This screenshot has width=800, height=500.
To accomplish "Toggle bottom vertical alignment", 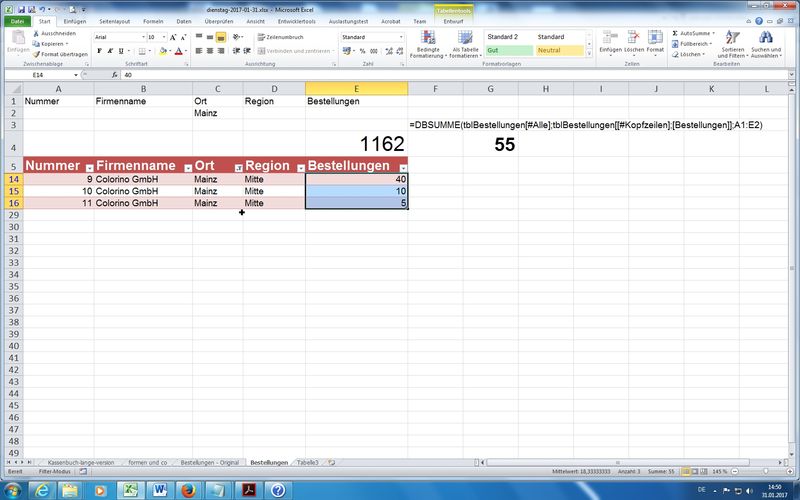I will 220,37.
